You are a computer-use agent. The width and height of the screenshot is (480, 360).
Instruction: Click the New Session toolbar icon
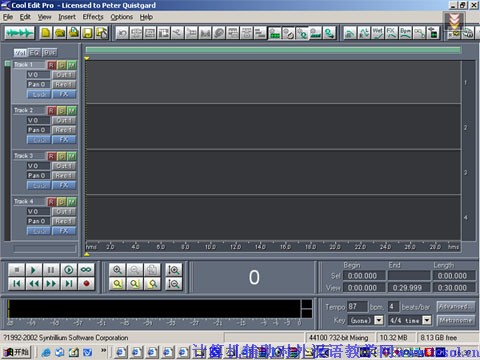pyautogui.click(x=46, y=33)
